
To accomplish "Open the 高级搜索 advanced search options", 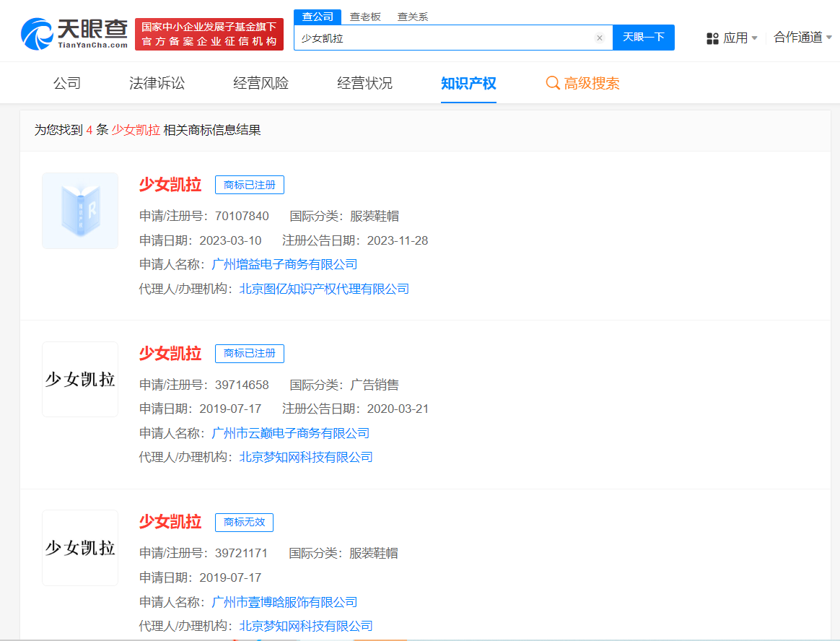I will coord(590,83).
